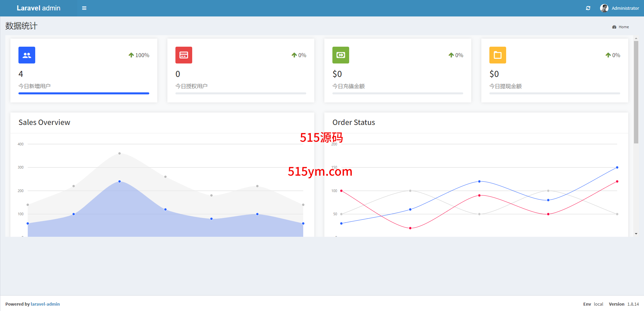Image resolution: width=644 pixels, height=311 pixels.
Task: Click the blue new users icon
Action: (27, 55)
